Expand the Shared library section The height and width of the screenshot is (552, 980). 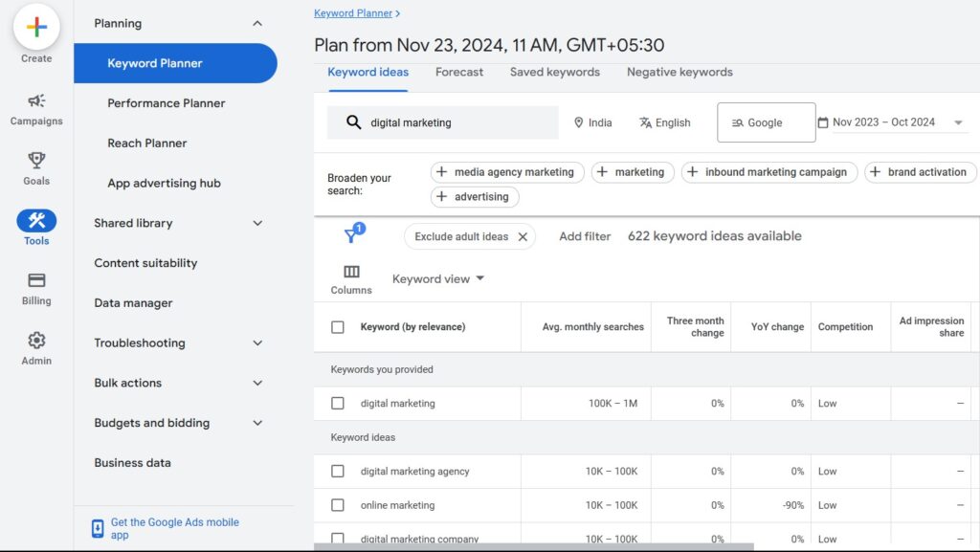click(x=256, y=223)
